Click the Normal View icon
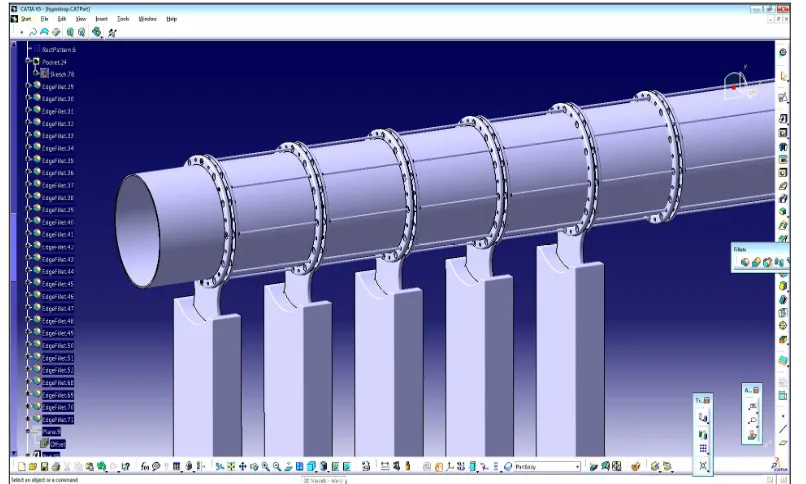The height and width of the screenshot is (484, 806). click(x=288, y=467)
